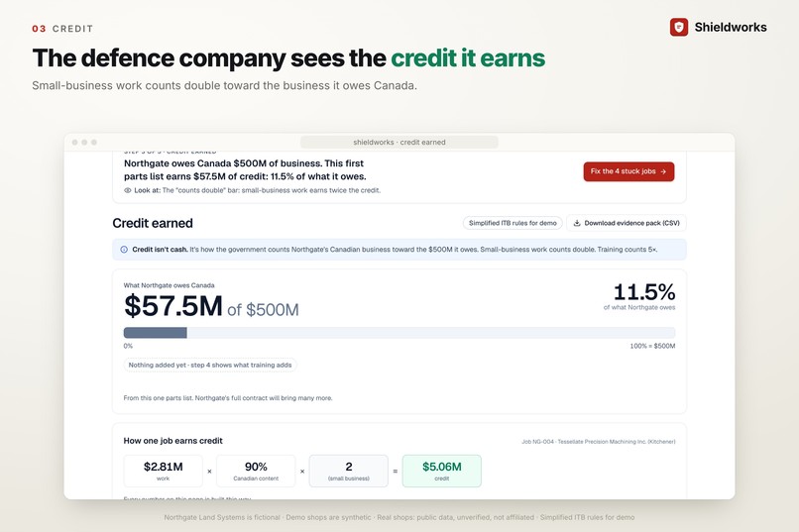The image size is (799, 532).
Task: Click the shieldworks · credit earned address bar
Action: click(x=399, y=142)
